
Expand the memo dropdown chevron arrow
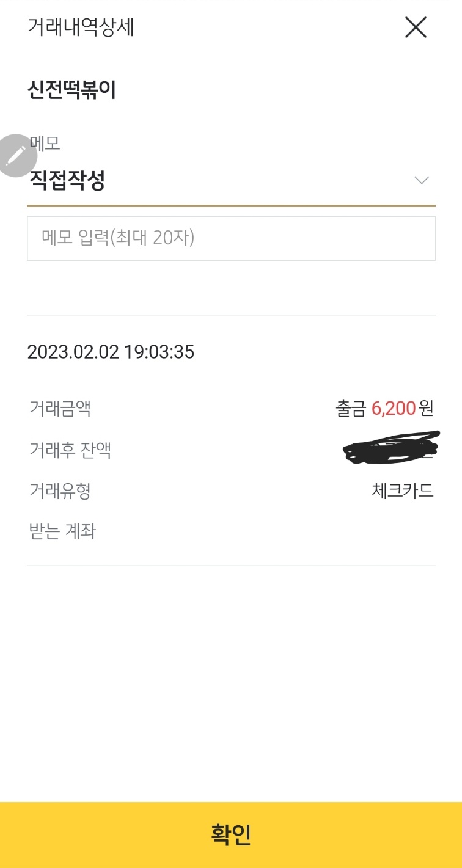(x=422, y=180)
